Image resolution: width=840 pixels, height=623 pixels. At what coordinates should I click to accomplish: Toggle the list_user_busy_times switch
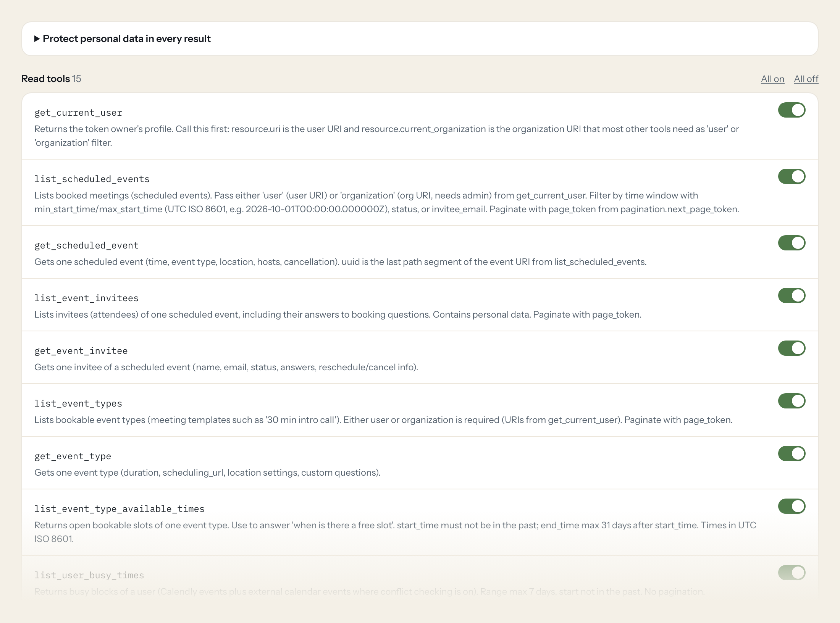(792, 573)
